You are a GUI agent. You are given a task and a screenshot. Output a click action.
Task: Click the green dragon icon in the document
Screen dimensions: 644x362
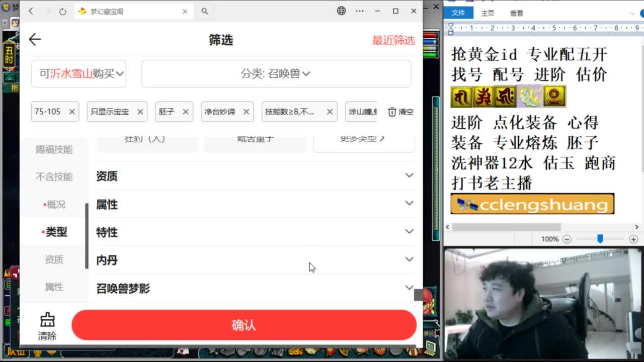529,96
